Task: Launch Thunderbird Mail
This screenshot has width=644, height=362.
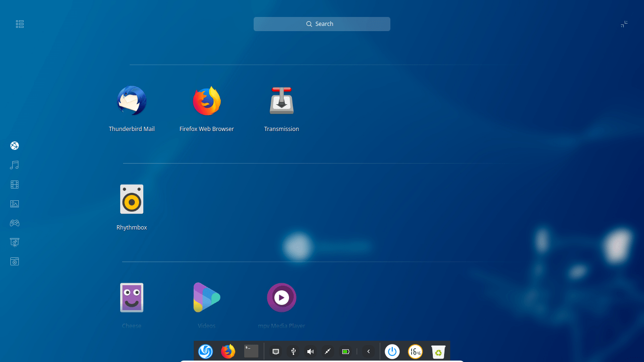Action: 132,100
